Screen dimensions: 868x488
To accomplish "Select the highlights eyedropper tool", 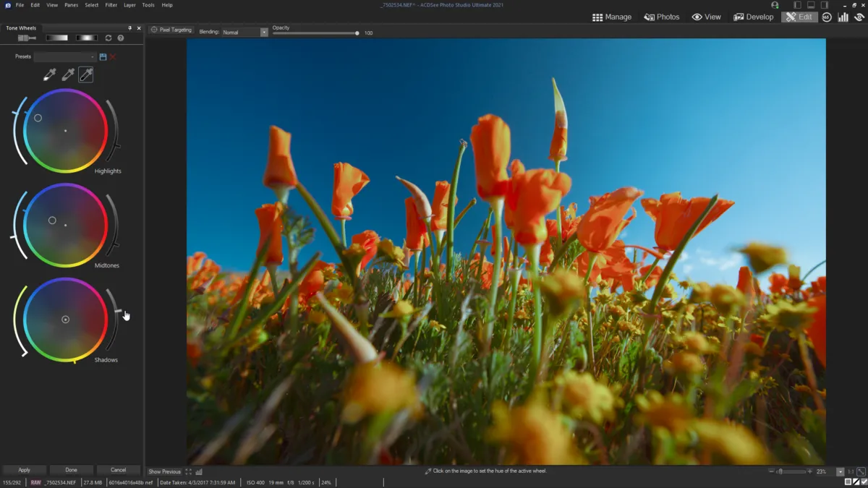I will tap(49, 74).
